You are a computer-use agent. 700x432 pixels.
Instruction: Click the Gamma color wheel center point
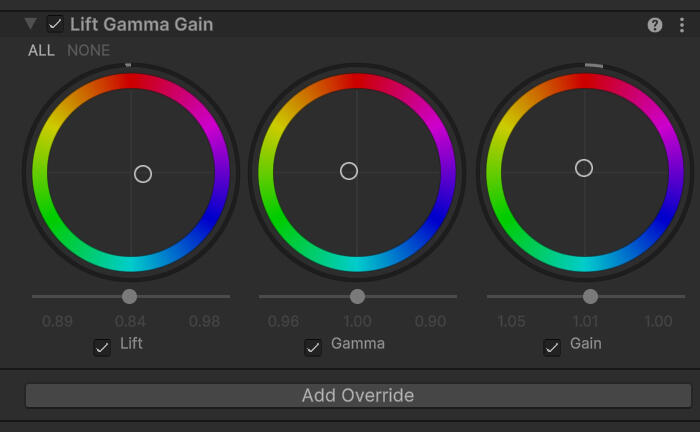click(349, 171)
